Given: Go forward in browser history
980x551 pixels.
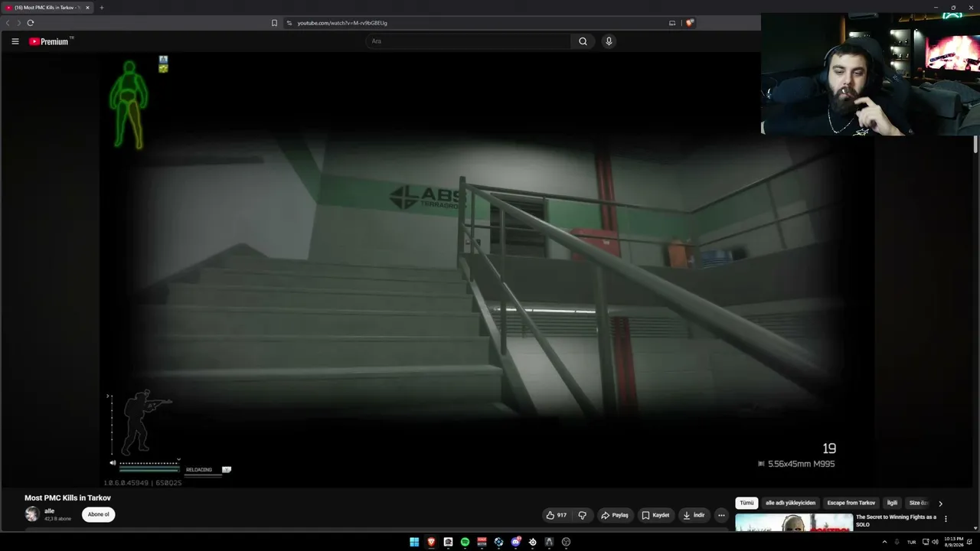Looking at the screenshot, I should coord(18,23).
